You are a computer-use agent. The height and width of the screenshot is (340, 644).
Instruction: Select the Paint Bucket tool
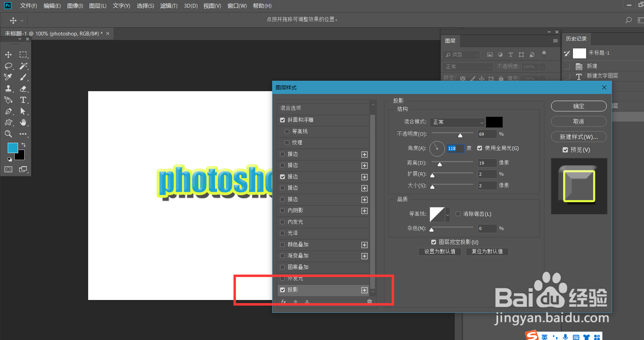[x=8, y=100]
